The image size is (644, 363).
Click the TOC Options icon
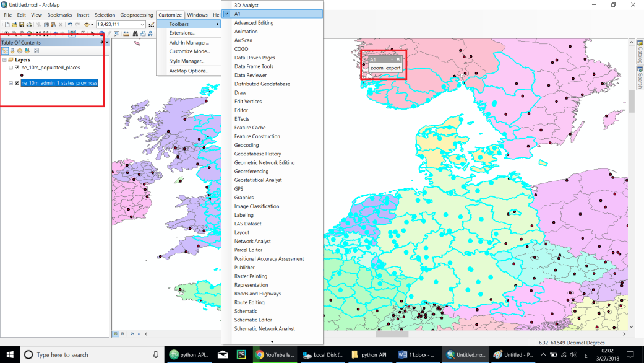point(36,51)
